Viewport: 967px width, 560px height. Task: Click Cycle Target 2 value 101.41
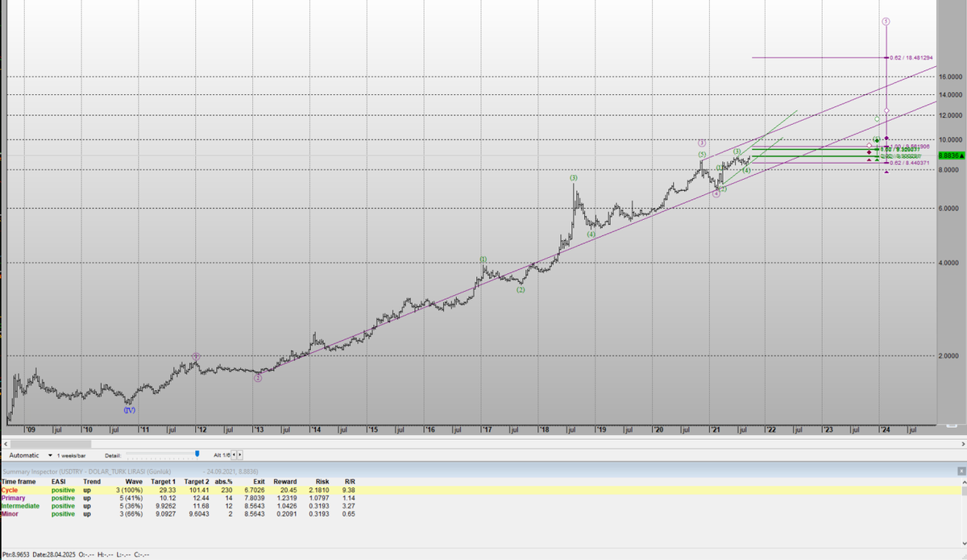click(x=200, y=490)
